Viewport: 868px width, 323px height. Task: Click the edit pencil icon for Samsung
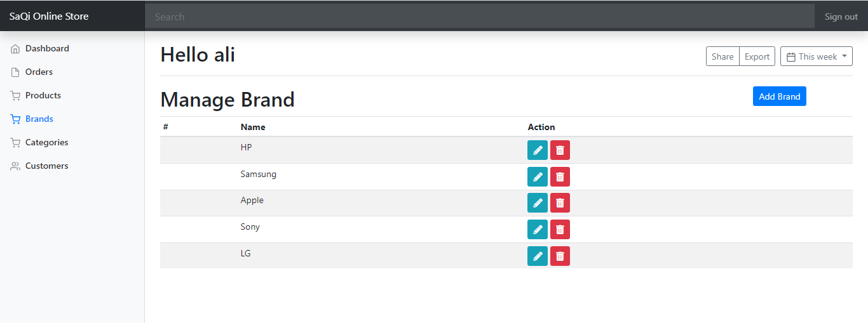537,176
